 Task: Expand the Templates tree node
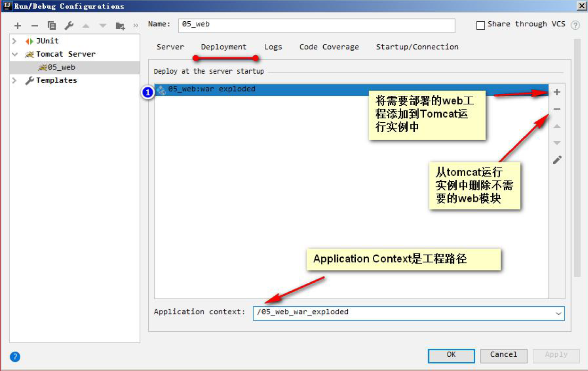pyautogui.click(x=15, y=81)
